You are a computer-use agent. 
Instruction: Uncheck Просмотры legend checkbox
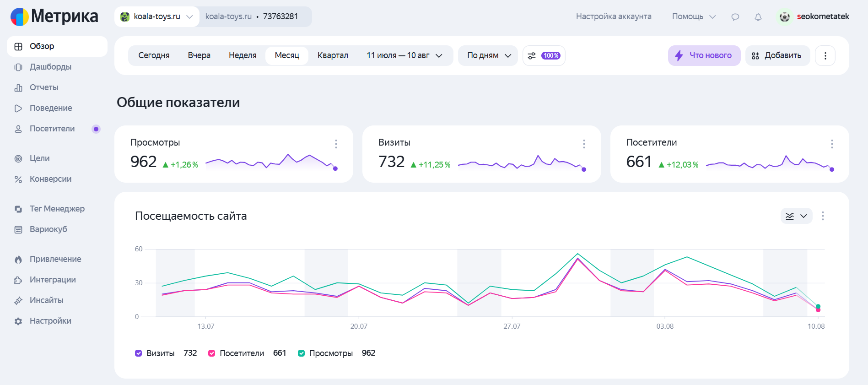301,353
